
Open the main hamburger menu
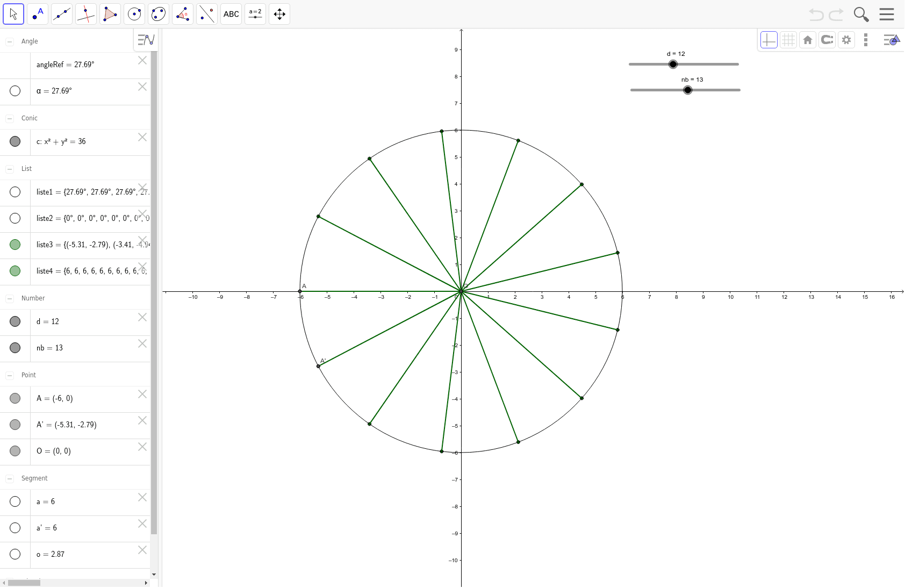[887, 14]
